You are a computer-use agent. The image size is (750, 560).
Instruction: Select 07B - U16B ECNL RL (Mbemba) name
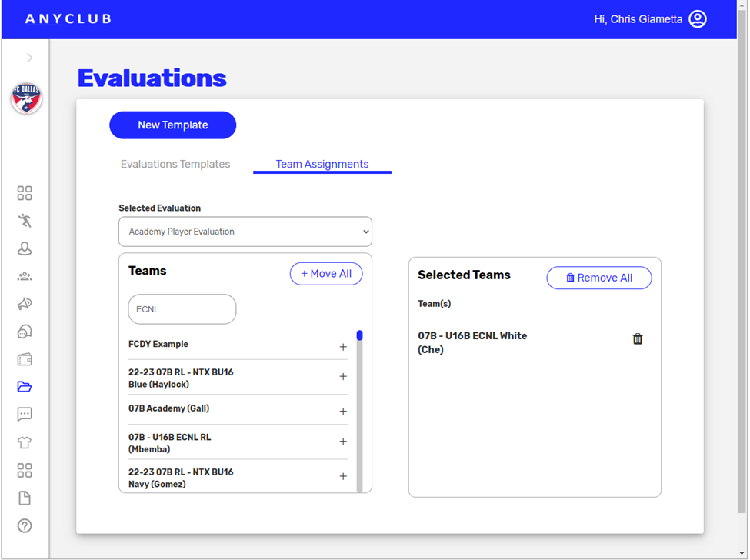tap(170, 443)
